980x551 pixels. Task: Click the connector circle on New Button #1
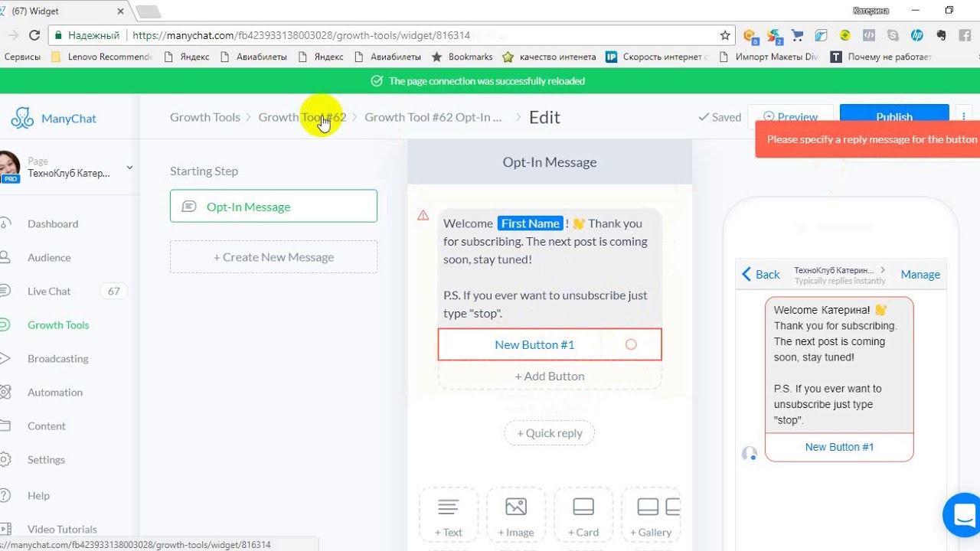[x=631, y=345]
